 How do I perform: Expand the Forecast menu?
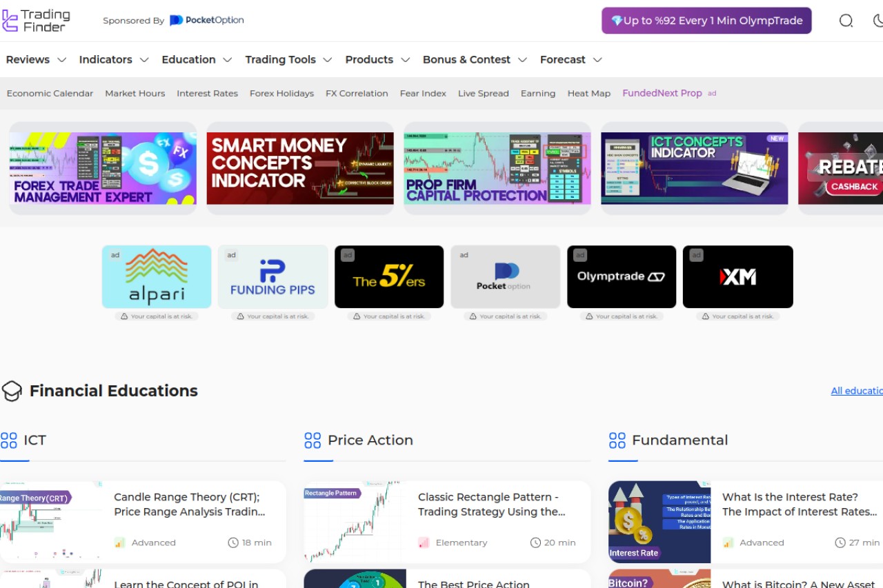tap(571, 59)
